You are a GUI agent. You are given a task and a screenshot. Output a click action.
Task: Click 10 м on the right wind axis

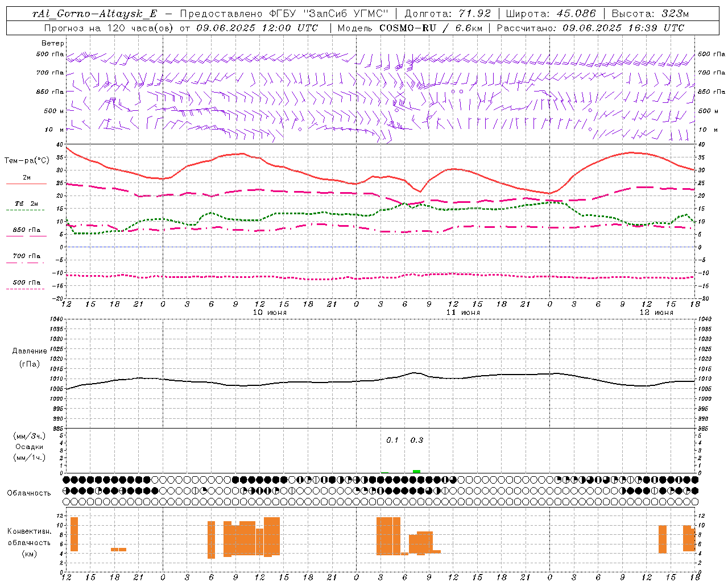[708, 130]
